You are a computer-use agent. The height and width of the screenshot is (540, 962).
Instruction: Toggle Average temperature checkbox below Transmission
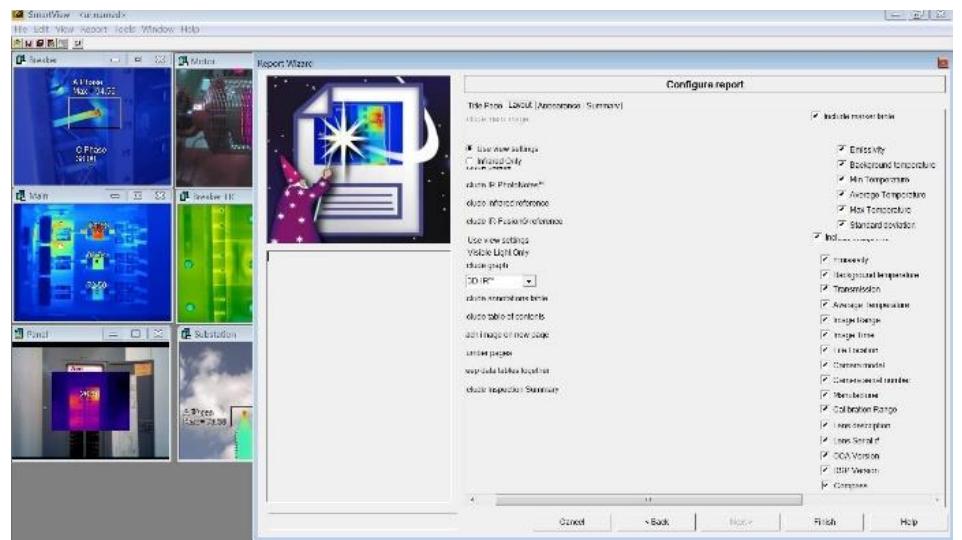pyautogui.click(x=825, y=304)
